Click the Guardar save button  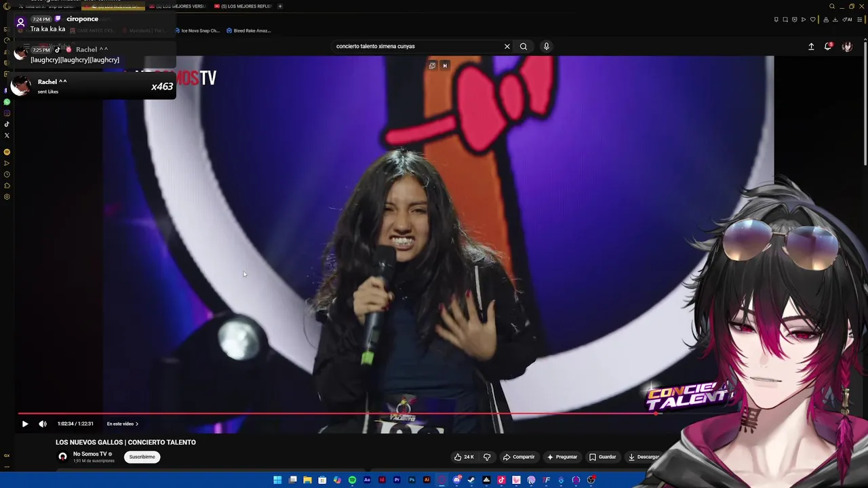603,457
